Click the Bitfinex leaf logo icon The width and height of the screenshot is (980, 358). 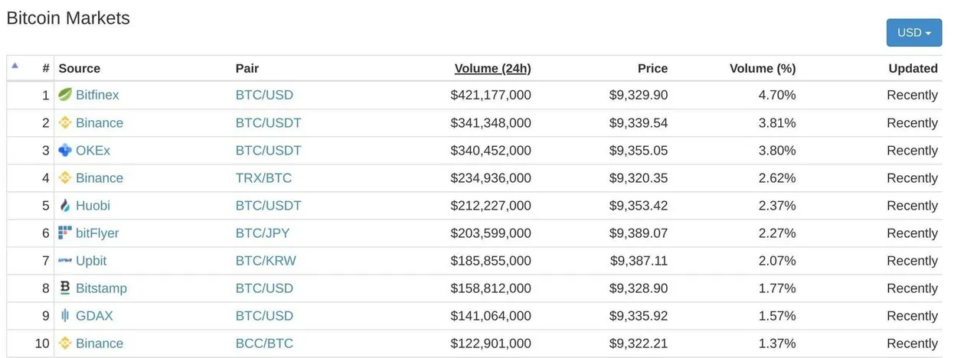[x=65, y=95]
